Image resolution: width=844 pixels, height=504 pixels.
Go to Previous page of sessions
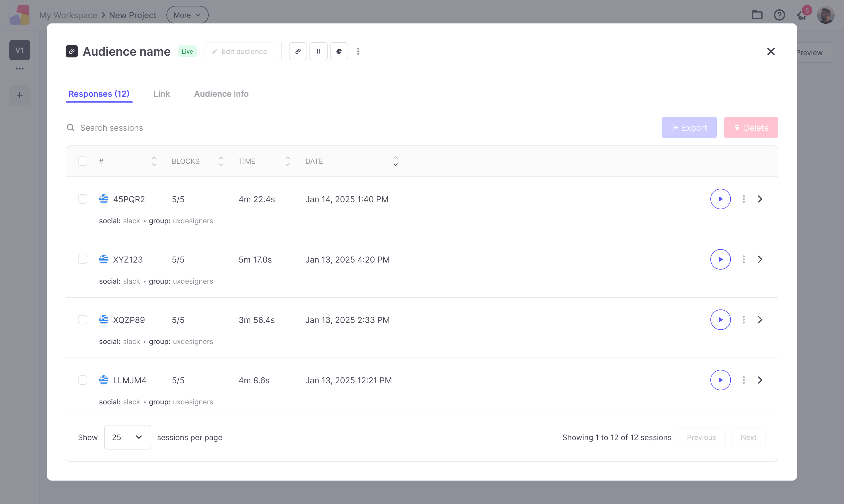[x=701, y=437]
